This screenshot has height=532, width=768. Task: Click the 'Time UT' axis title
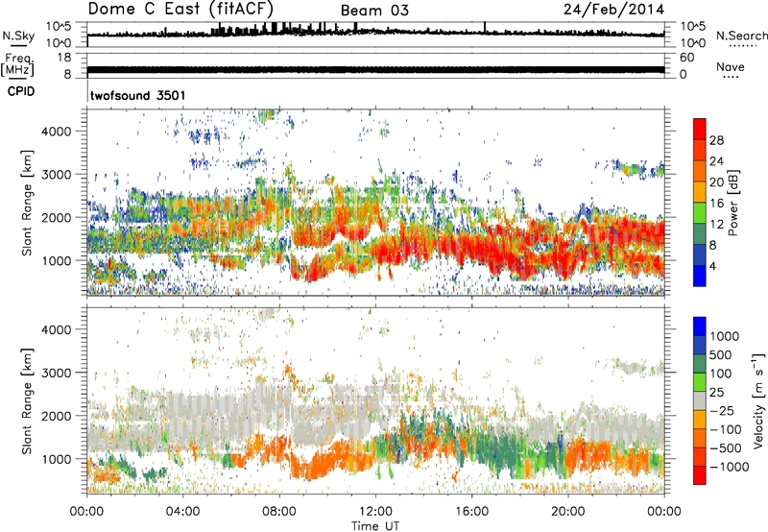[x=375, y=526]
